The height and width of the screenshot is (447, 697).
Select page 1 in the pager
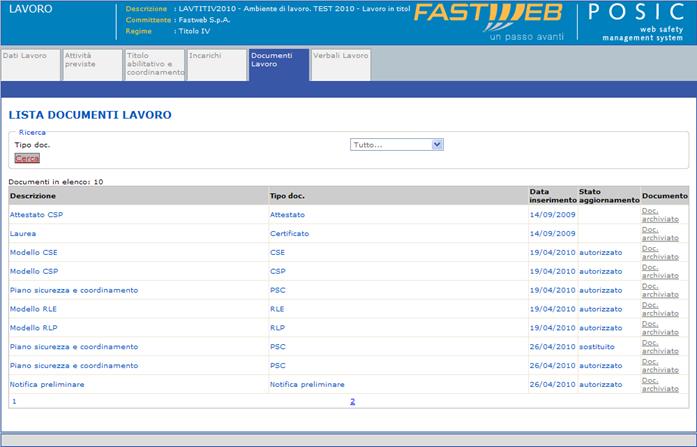(14, 401)
